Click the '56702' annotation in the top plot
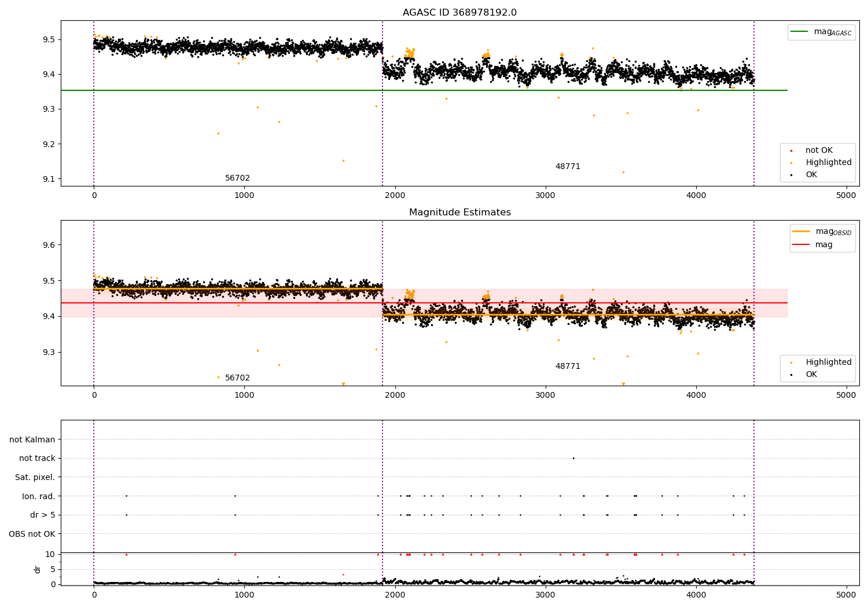The image size is (868, 608). [x=238, y=178]
